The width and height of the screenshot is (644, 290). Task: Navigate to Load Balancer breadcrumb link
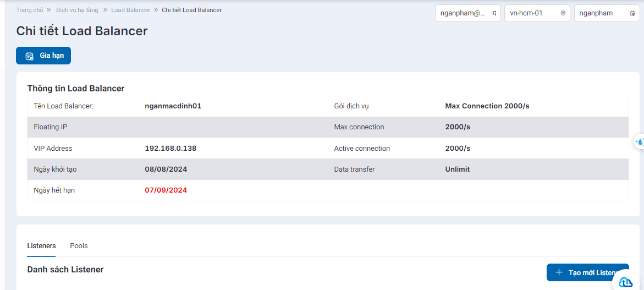pos(130,10)
